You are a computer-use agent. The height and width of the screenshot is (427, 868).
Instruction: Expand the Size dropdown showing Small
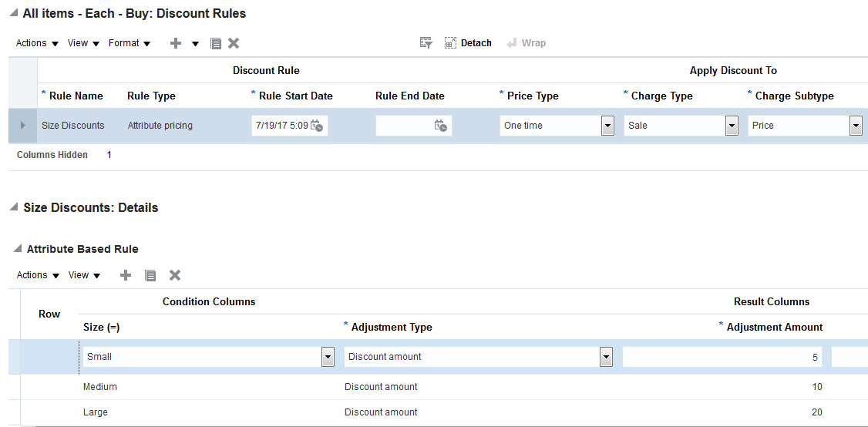(328, 357)
